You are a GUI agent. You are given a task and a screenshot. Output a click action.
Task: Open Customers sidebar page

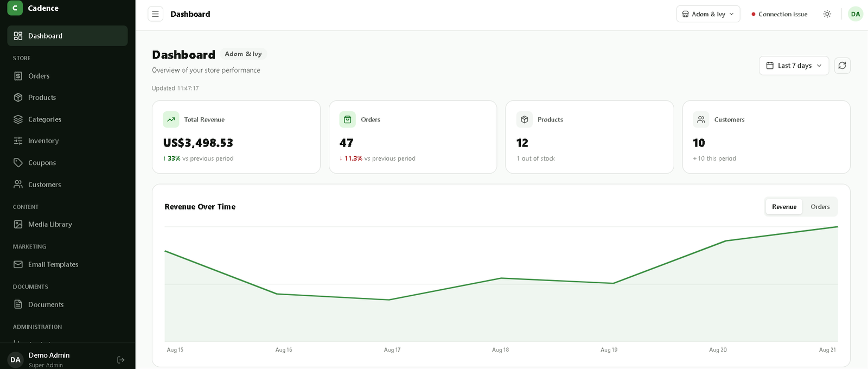pos(67,184)
